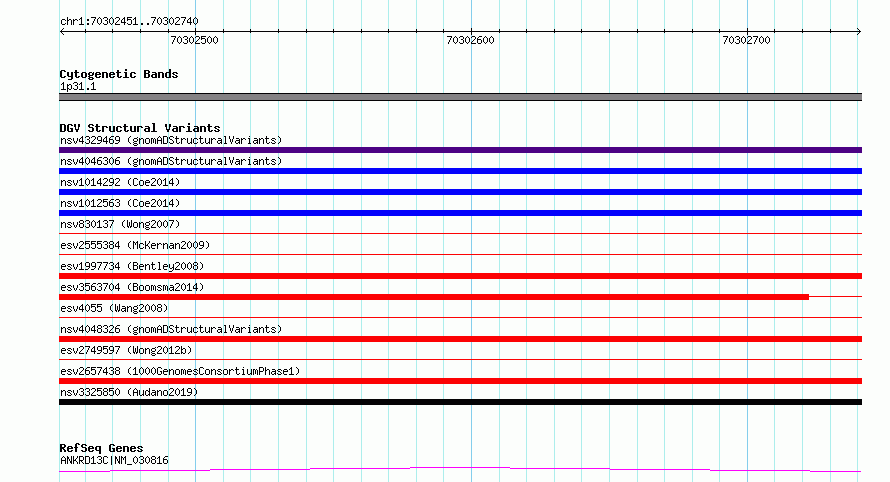
Task: Click the blue bar under nsv1014292
Action: pyautogui.click(x=460, y=192)
